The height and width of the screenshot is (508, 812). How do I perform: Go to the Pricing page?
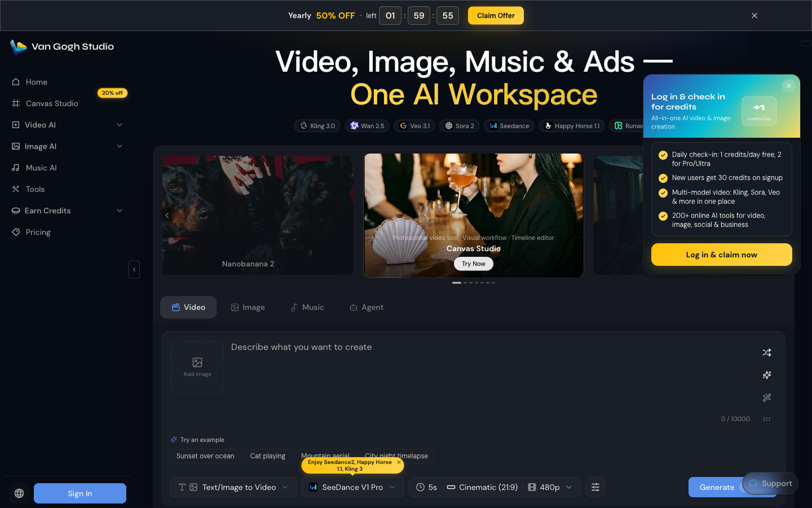(x=68, y=232)
